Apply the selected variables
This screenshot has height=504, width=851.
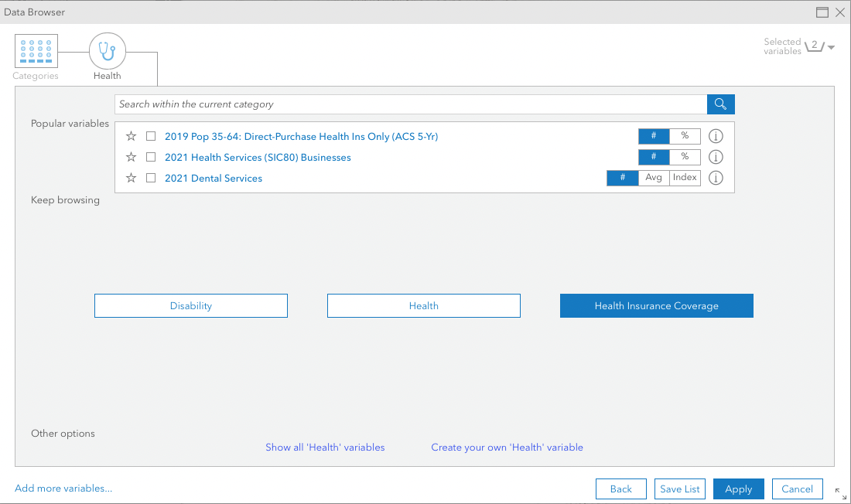click(739, 489)
